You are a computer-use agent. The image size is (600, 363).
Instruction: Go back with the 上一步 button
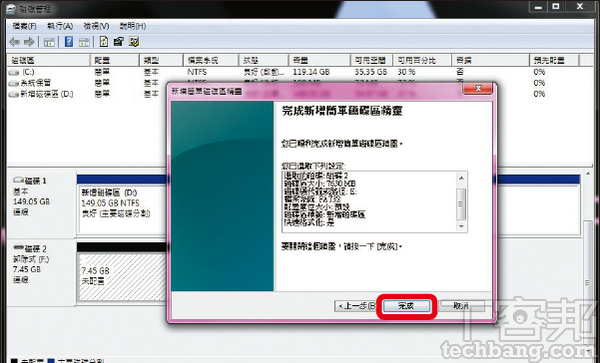tap(356, 306)
